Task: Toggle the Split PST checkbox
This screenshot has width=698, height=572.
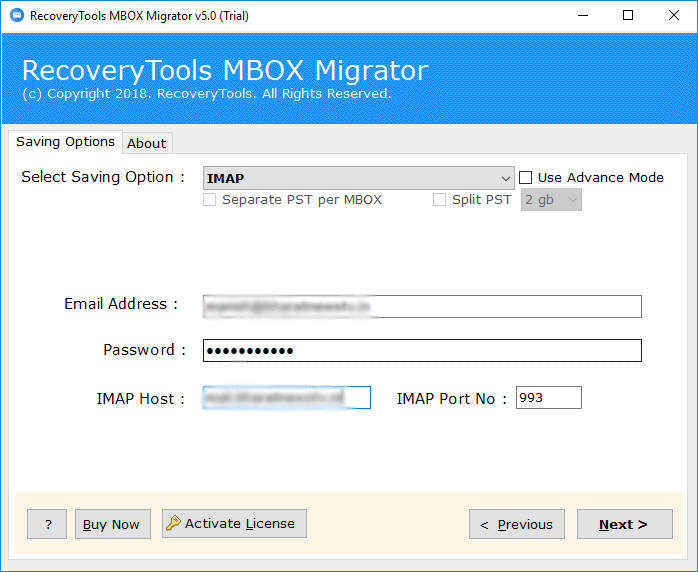Action: click(439, 199)
